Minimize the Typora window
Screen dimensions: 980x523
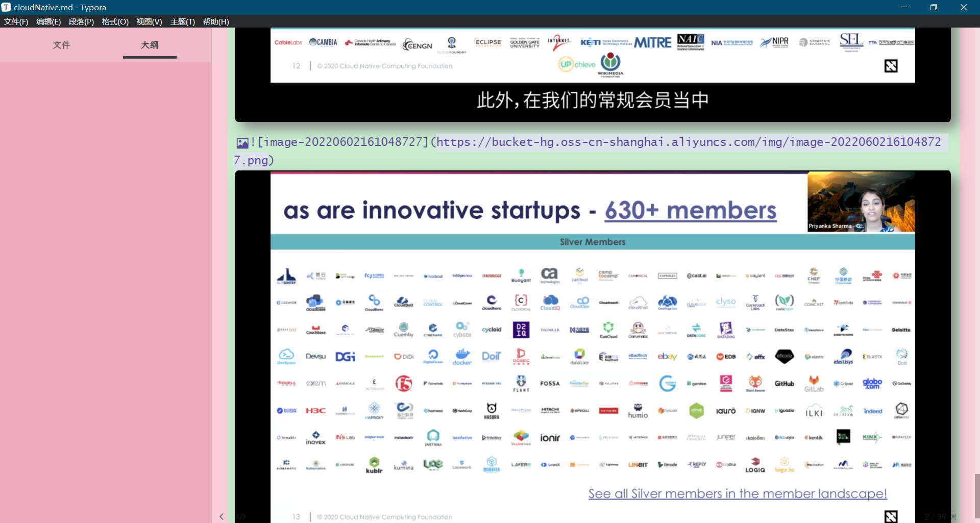click(x=903, y=7)
